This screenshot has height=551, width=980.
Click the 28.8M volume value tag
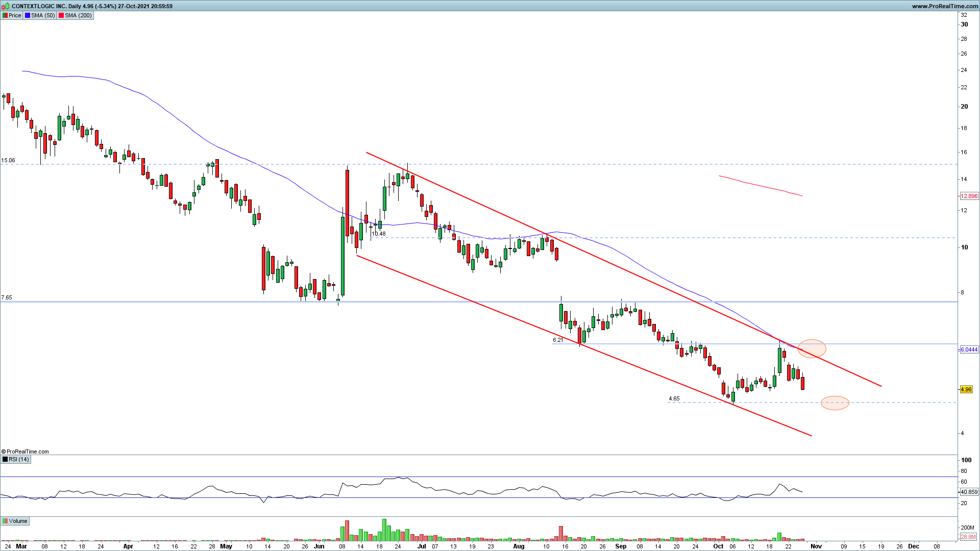[x=968, y=537]
